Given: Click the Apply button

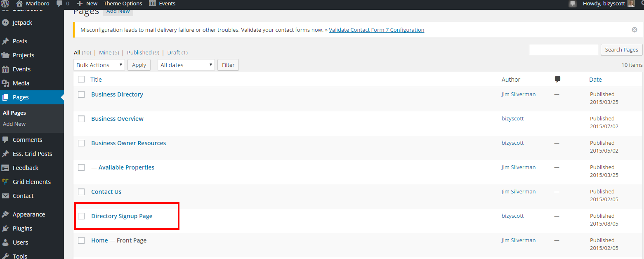Looking at the screenshot, I should (x=139, y=65).
